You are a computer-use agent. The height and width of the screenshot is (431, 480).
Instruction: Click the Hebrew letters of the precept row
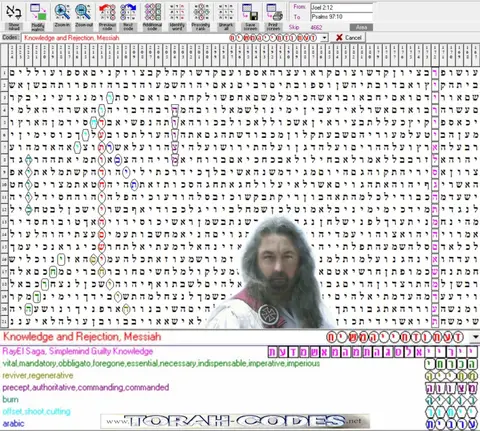452,388
